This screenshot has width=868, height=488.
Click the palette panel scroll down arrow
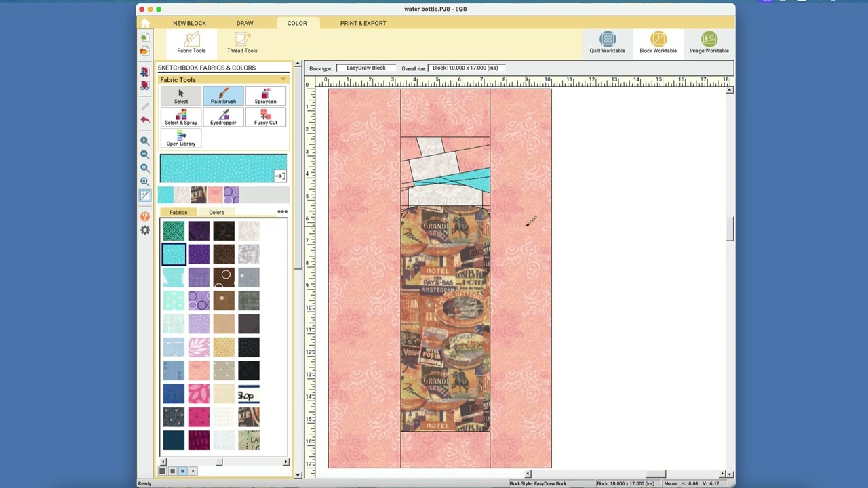[x=298, y=475]
